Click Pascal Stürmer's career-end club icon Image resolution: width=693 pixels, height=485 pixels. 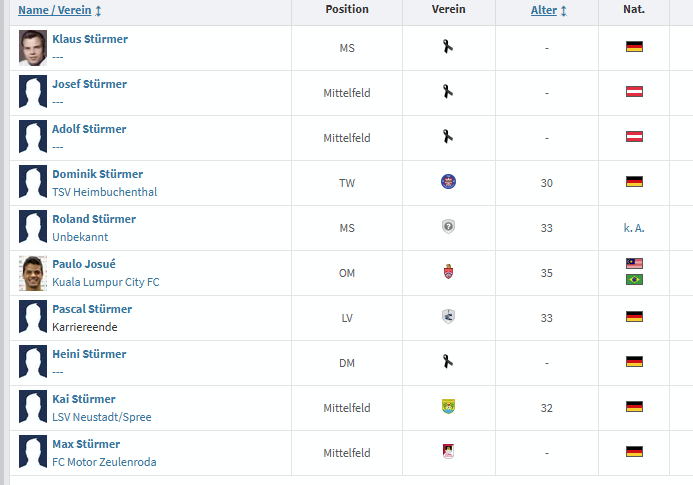coord(448,317)
